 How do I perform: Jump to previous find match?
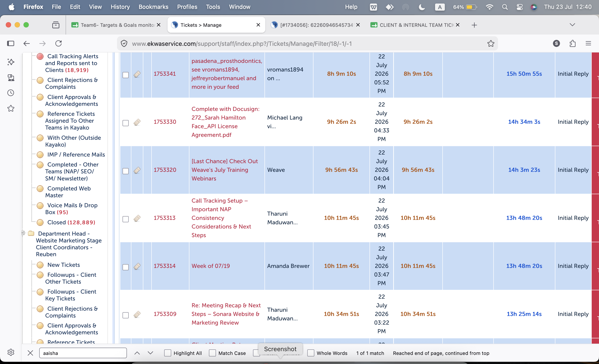point(137,353)
